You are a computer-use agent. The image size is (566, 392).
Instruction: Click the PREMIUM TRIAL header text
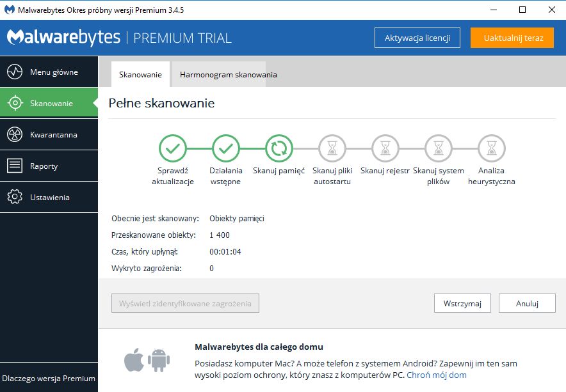click(182, 38)
